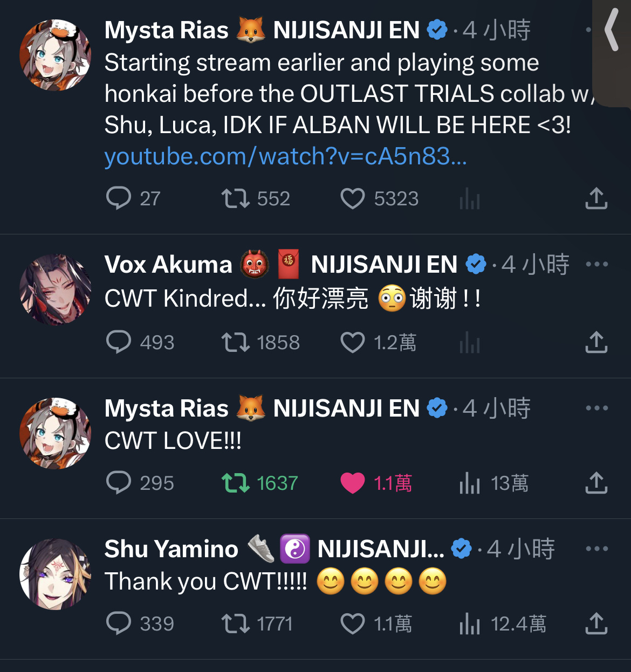Image resolution: width=631 pixels, height=672 pixels.
Task: Open more options for Vox Akuma's tweet
Action: click(x=596, y=264)
